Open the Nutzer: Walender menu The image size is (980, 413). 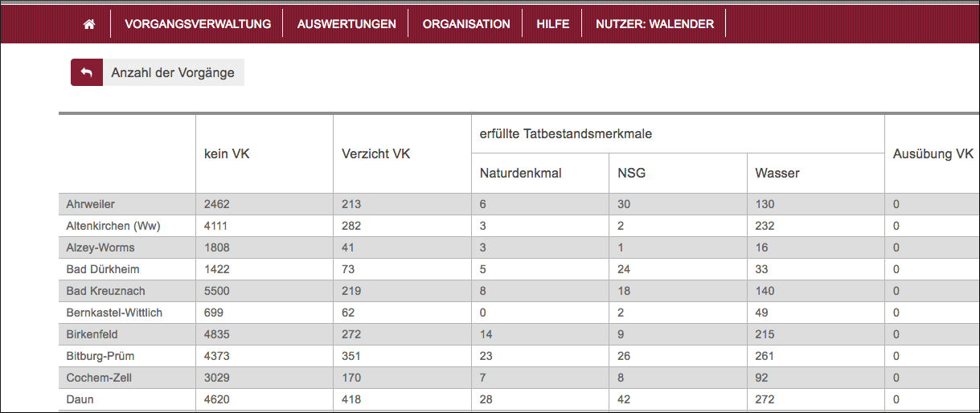(x=654, y=24)
